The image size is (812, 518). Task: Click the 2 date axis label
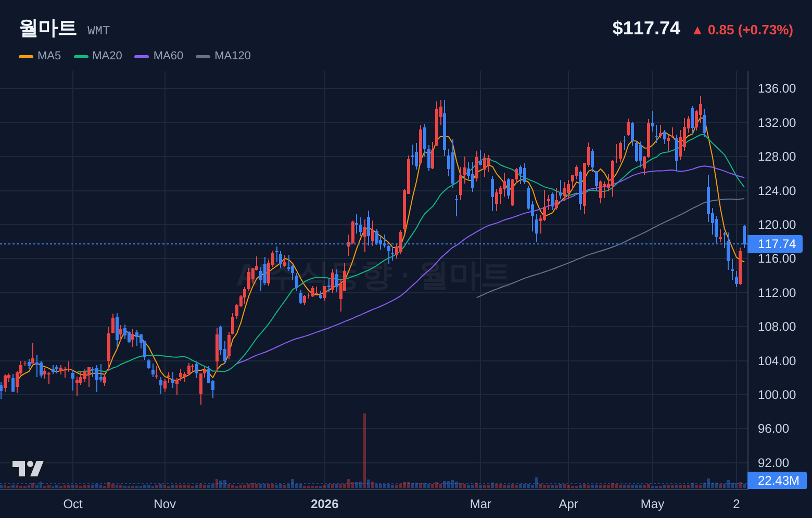click(737, 504)
